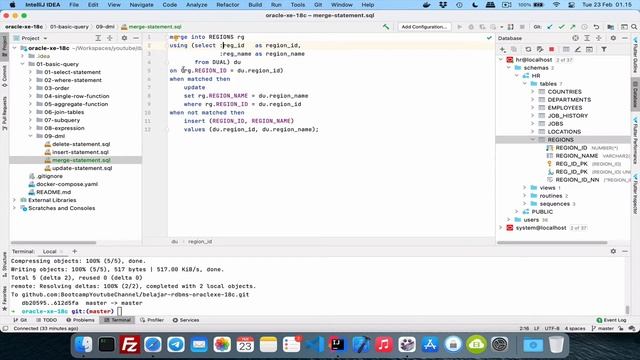The image size is (640, 360).
Task: Click Project panel collapse all icon
Action: [110, 38]
